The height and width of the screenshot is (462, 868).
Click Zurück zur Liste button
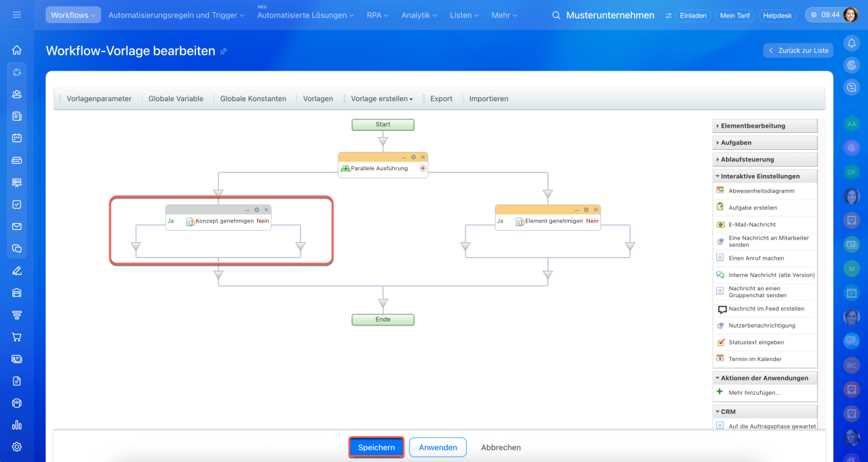point(797,50)
